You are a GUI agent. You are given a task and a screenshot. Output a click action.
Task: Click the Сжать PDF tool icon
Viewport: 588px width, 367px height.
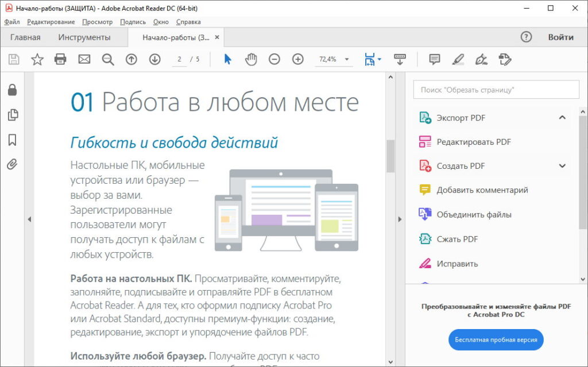(x=425, y=239)
